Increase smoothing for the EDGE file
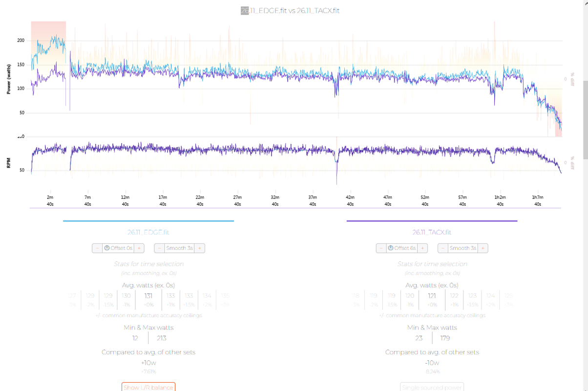 [x=200, y=248]
